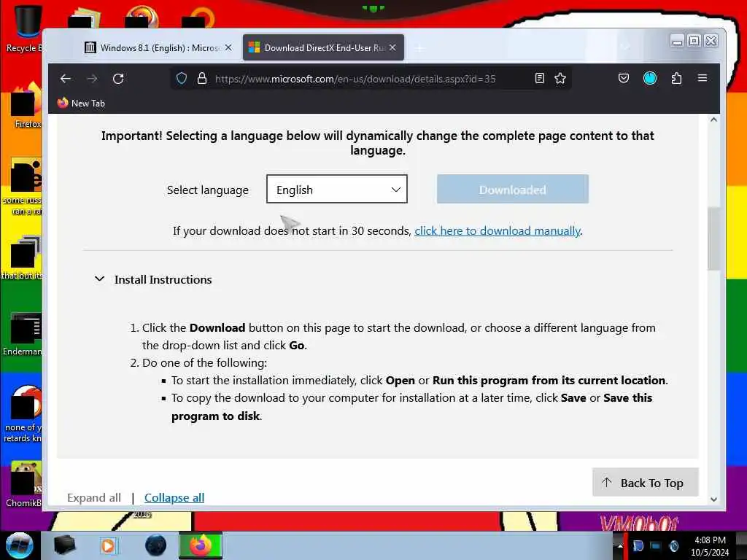Select the Firefox taskbar button
This screenshot has width=747, height=560.
(201, 545)
